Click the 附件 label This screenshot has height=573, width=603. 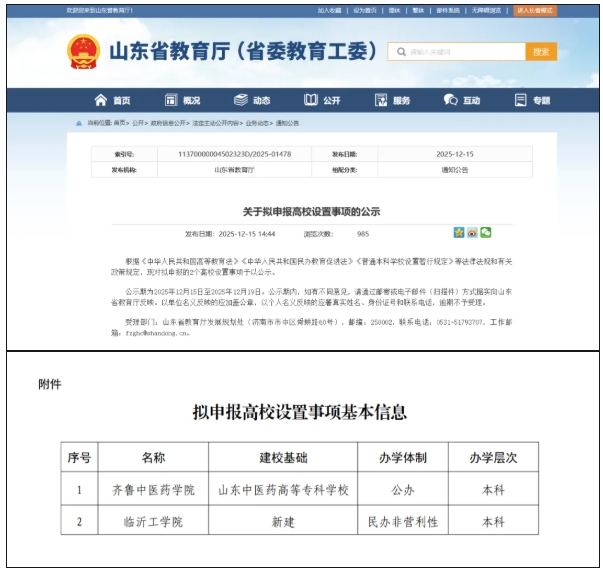coord(50,384)
